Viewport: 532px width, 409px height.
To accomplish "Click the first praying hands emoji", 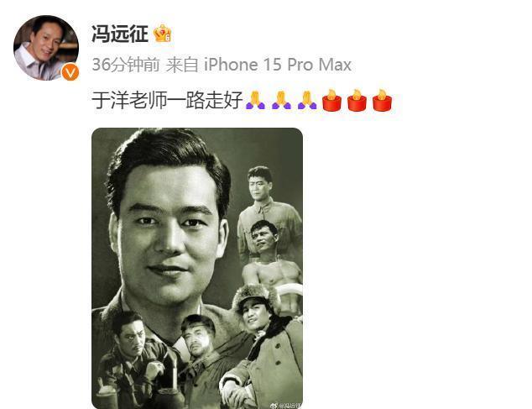I will point(255,100).
